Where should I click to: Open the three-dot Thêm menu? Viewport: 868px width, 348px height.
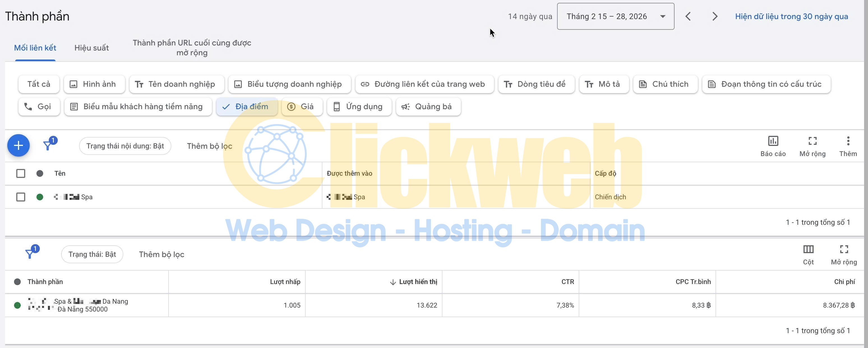(848, 146)
